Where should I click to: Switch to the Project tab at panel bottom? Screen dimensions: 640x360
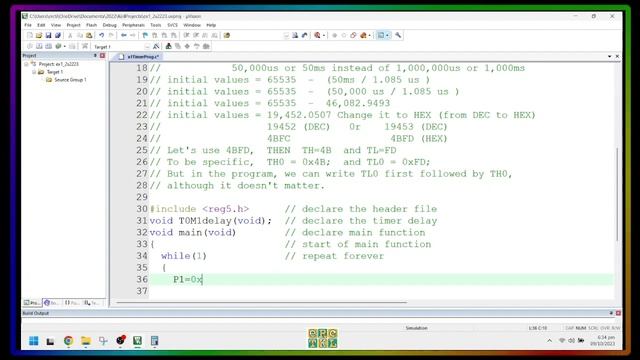pos(31,303)
